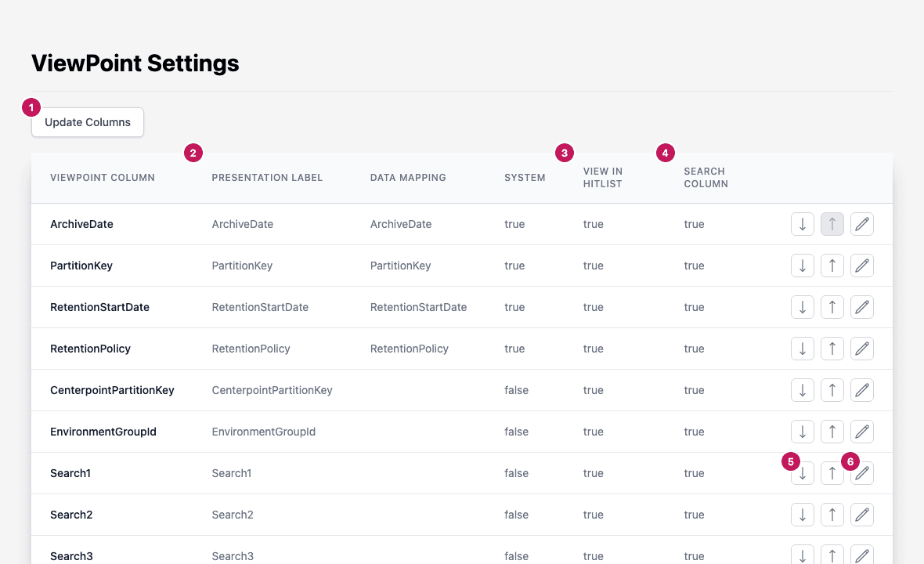
Task: Move Search2 row down
Action: click(802, 515)
